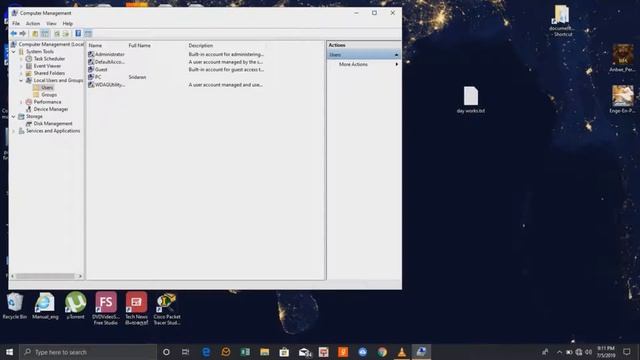Open the Recycle Bin desktop icon
640x360 pixels.
15,306
